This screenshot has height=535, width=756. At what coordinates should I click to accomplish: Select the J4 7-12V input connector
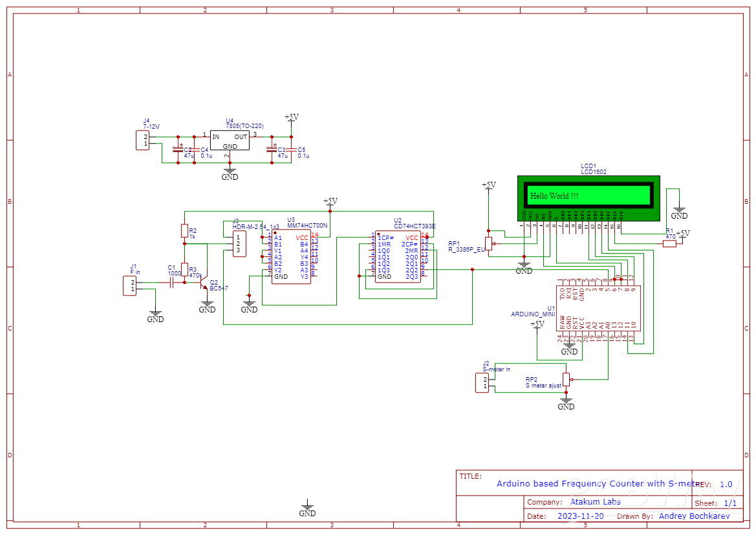tap(144, 139)
